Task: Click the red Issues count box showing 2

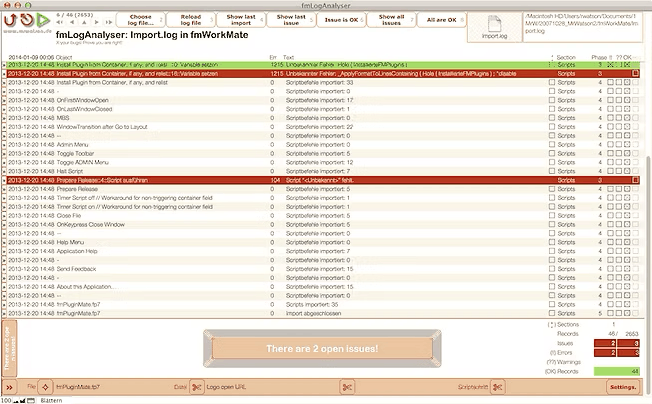Action: pos(605,343)
